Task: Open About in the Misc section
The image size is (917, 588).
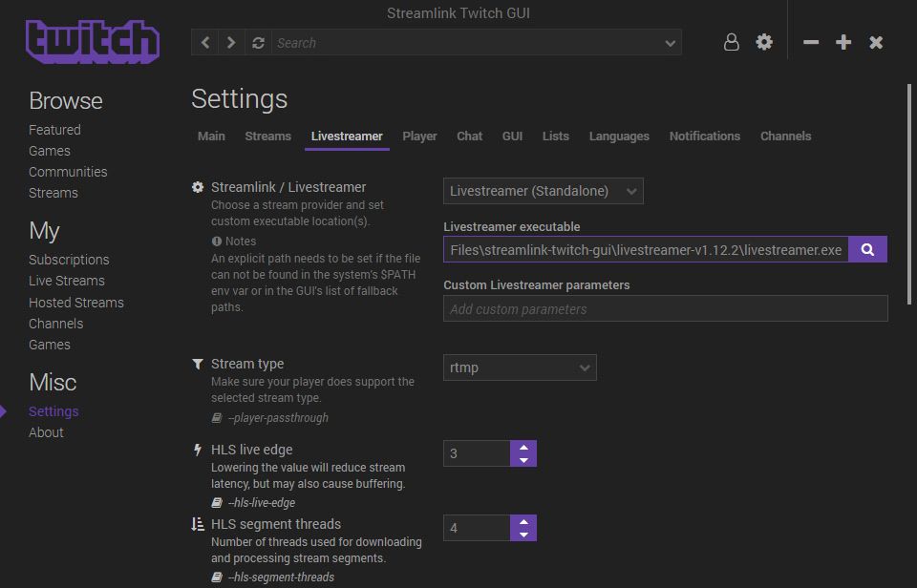Action: pos(46,432)
